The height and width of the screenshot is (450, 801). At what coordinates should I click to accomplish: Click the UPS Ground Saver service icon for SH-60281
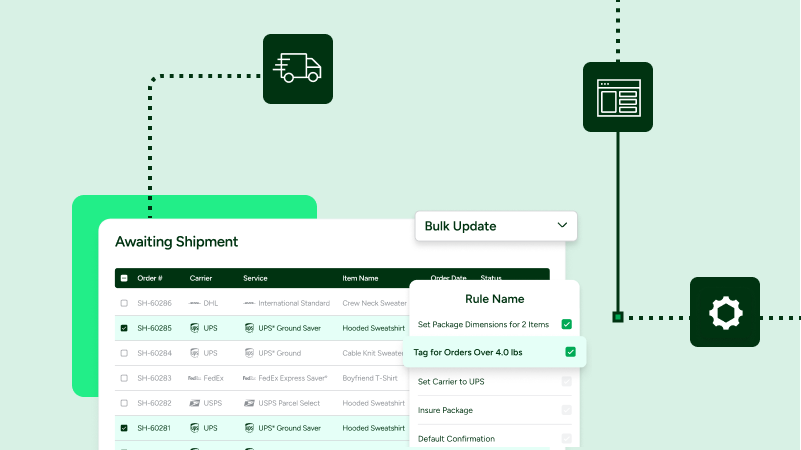[x=249, y=428]
